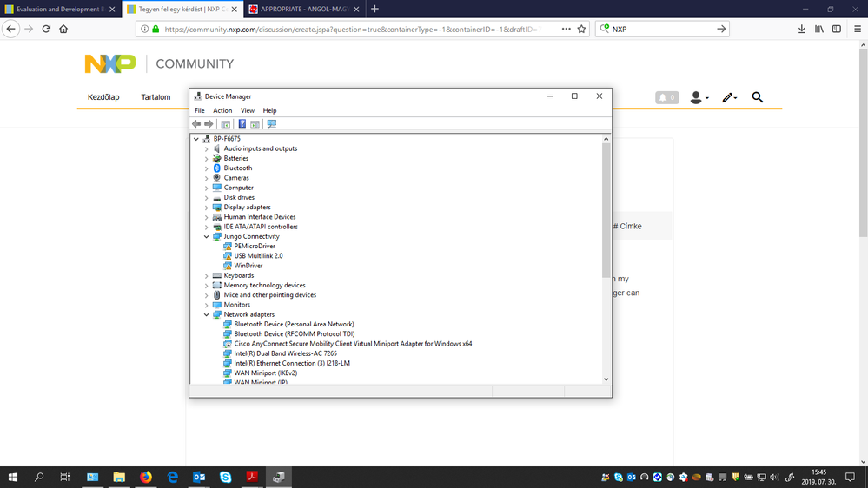Screen dimensions: 868x488
Task: Collapse the BP-F6675 root node
Action: [196, 139]
